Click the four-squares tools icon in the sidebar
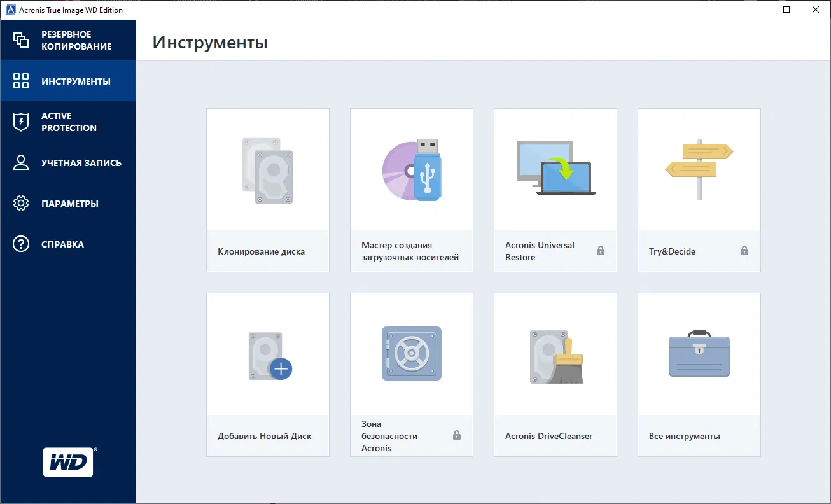The image size is (831, 504). 21,81
